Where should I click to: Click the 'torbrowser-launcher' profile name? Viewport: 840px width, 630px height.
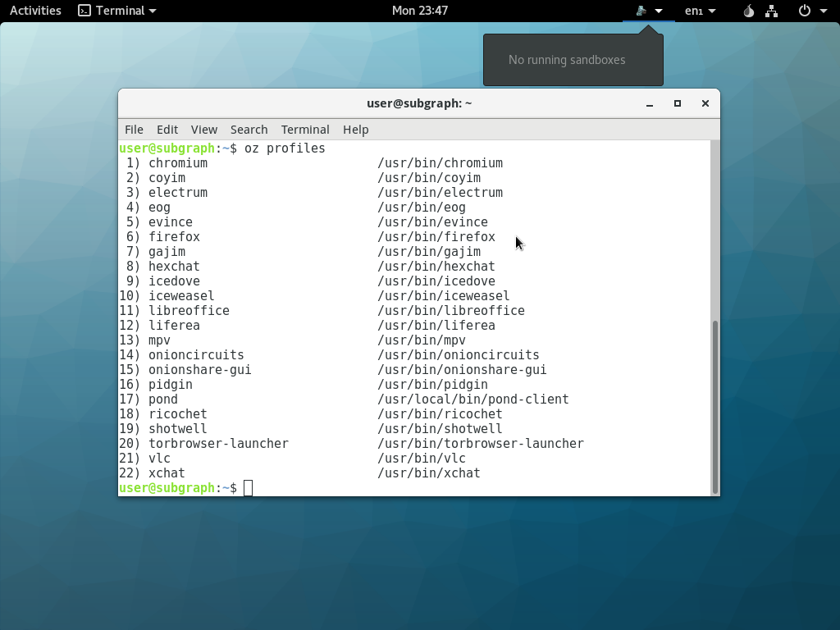[218, 444]
